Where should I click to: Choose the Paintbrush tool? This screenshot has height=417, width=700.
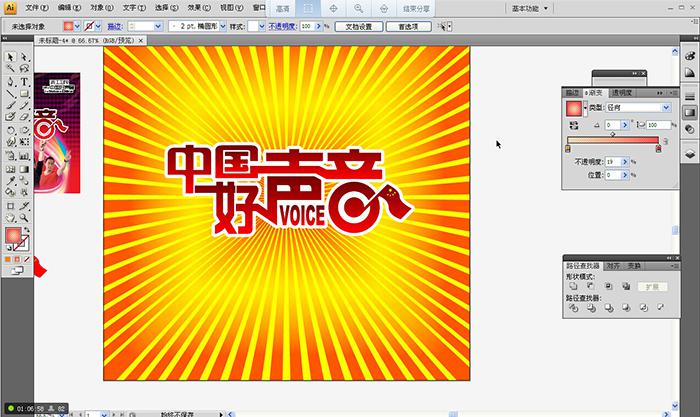(x=11, y=105)
